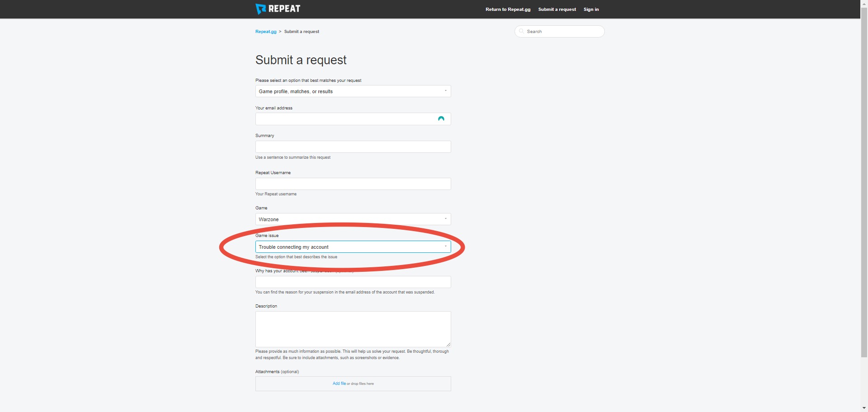Select Submit a request in header
The image size is (868, 412).
(x=557, y=9)
